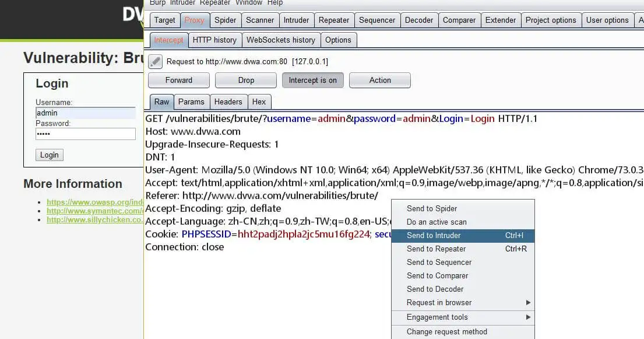The width and height of the screenshot is (644, 339).
Task: Choose Send to Decoder in context menu
Action: coord(463,289)
